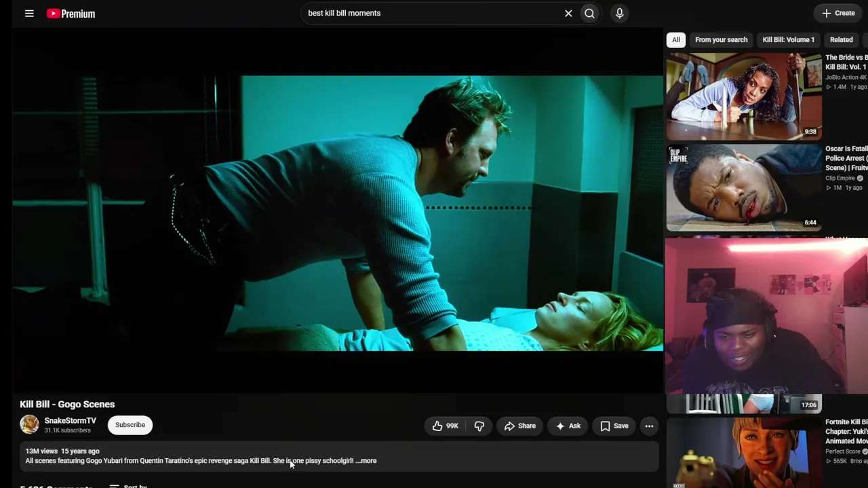868x488 pixels.
Task: Click the 'Kill Bill - Gogo Scenes' title
Action: (x=67, y=404)
